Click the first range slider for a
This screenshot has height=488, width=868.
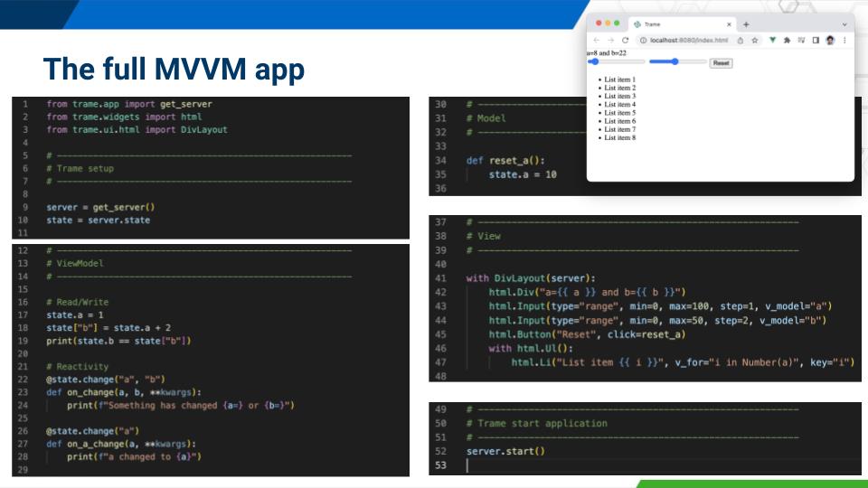617,62
